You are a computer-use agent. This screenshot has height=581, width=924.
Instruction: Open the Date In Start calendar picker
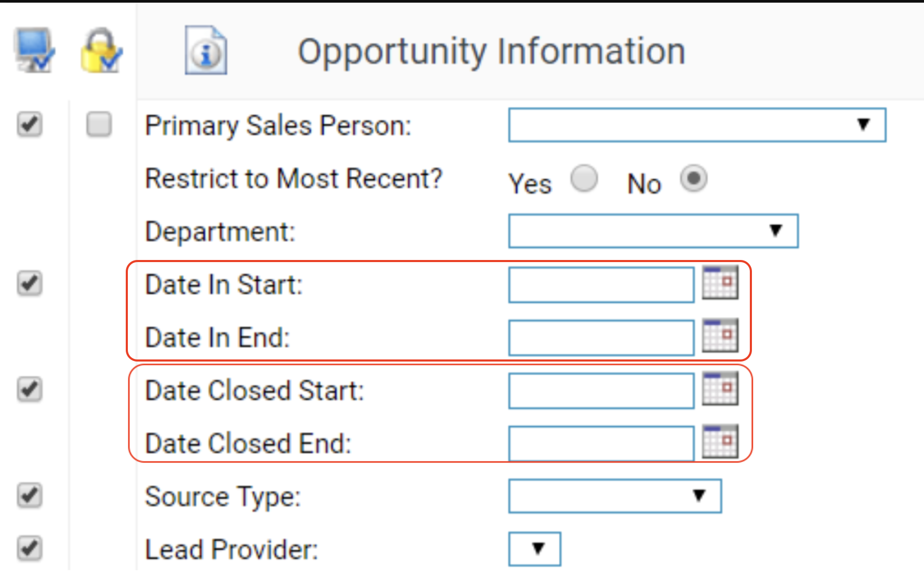point(720,283)
